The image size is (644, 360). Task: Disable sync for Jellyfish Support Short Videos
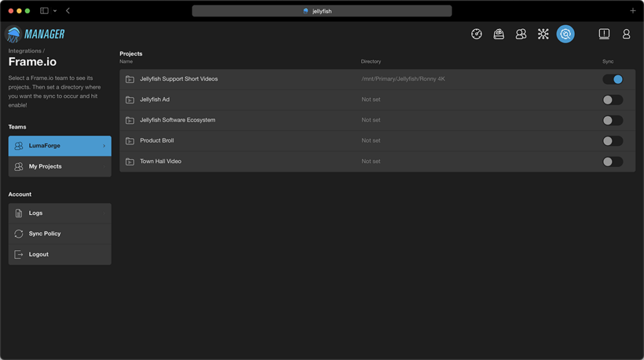point(613,79)
